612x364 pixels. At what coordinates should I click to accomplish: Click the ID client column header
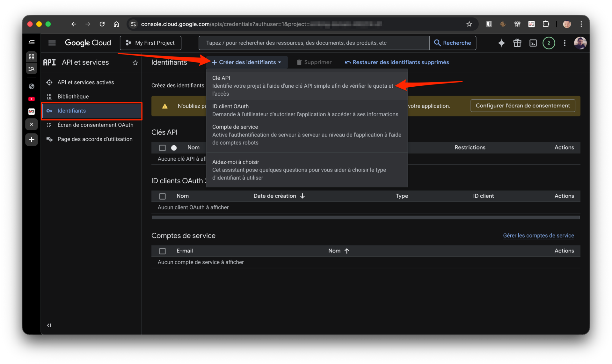(483, 196)
